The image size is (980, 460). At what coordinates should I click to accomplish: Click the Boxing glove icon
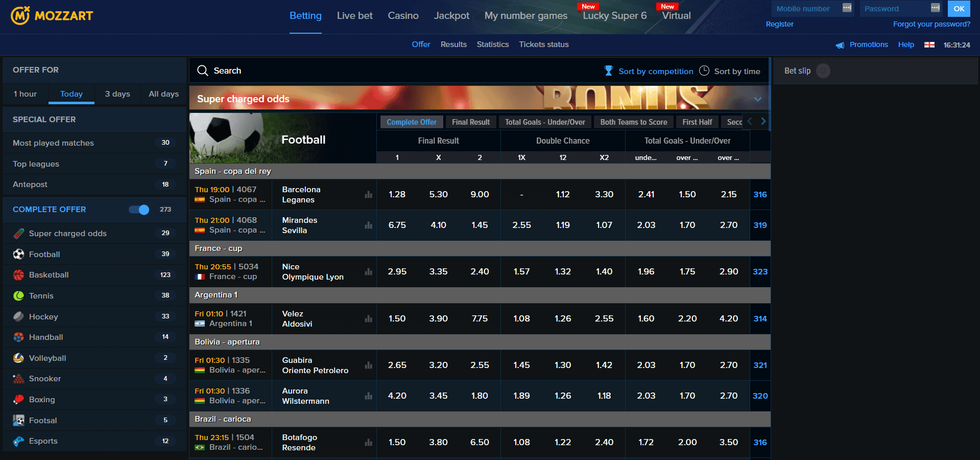(19, 400)
